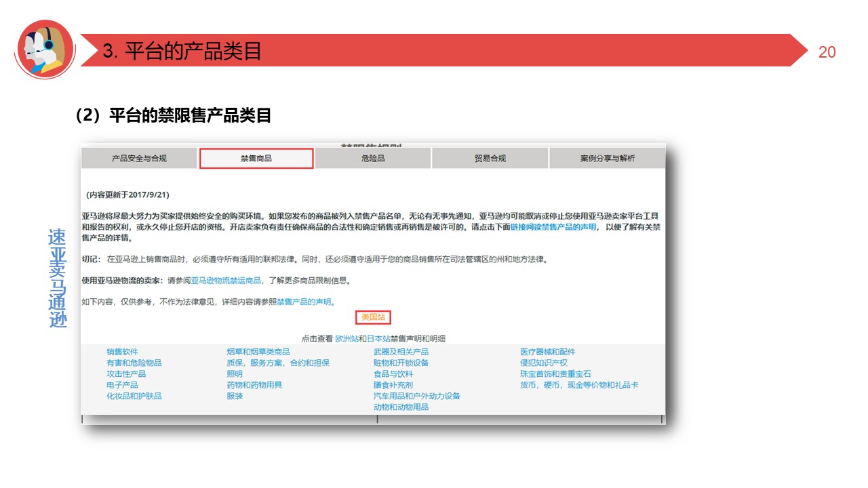
Task: View the 欧洲站 restricted list
Action: tap(346, 338)
